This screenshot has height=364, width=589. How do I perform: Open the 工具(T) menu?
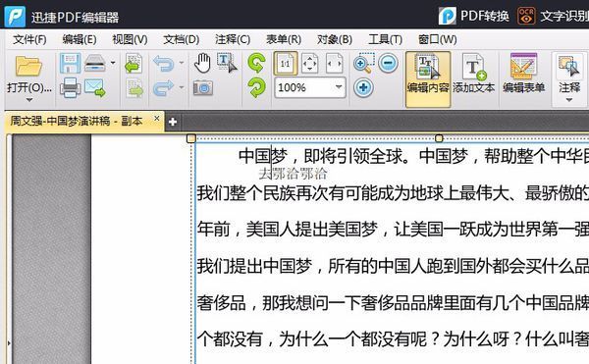point(385,39)
